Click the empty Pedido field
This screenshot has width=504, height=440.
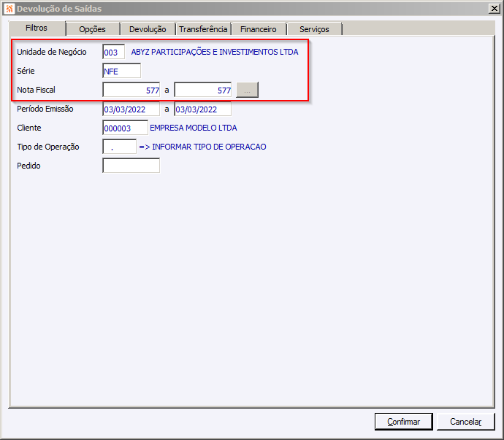[x=131, y=166]
